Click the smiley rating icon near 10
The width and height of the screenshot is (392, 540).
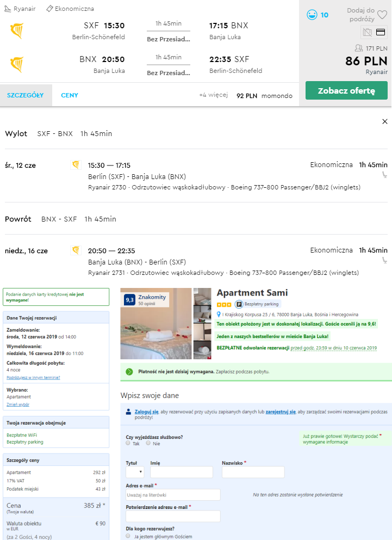pyautogui.click(x=312, y=15)
